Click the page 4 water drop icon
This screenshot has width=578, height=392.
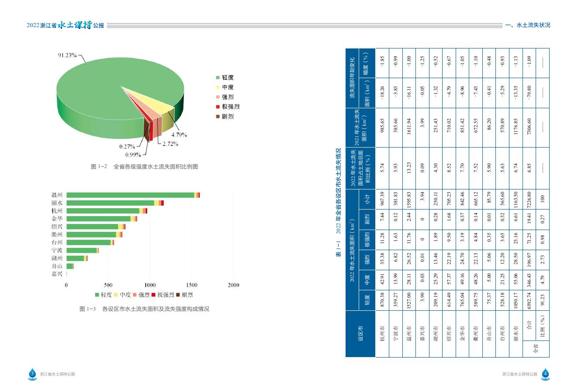(x=545, y=374)
